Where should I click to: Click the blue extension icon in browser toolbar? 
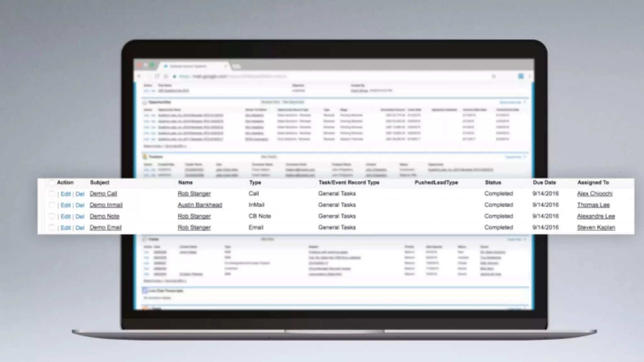click(x=521, y=76)
